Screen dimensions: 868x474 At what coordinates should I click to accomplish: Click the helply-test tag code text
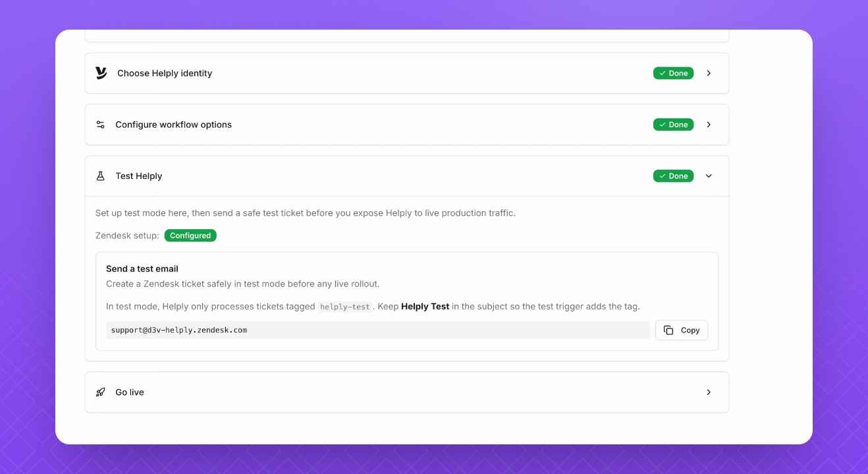coord(345,307)
